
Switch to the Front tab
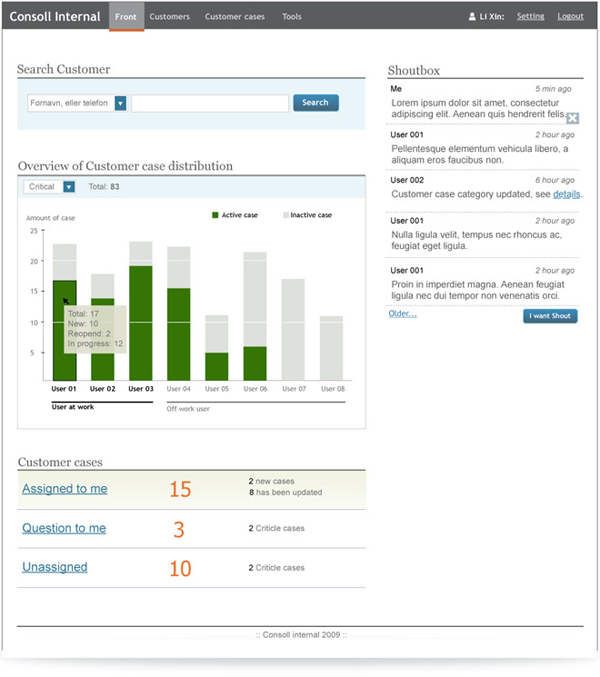point(126,16)
